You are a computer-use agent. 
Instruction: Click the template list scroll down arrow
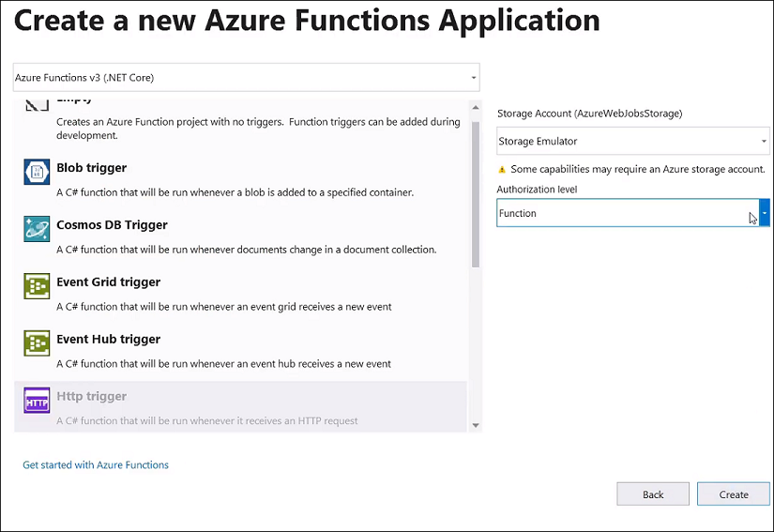(x=476, y=425)
